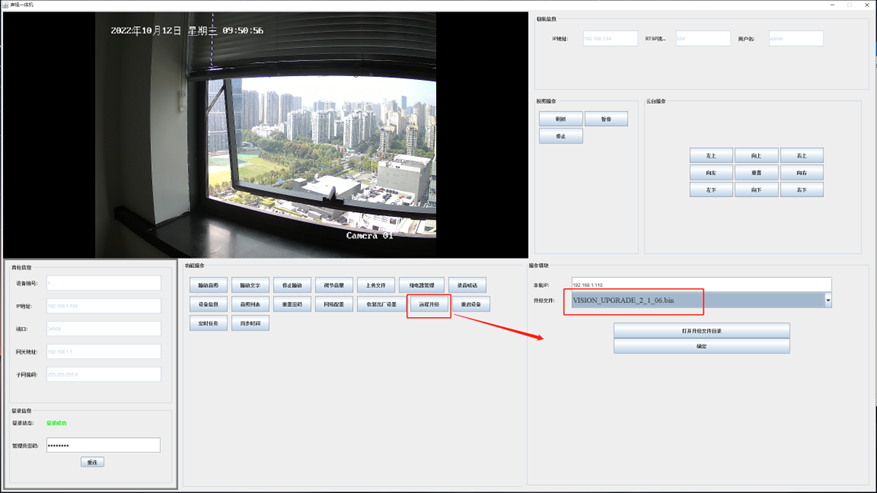Click the 打开升级文件目录 button

(x=701, y=331)
